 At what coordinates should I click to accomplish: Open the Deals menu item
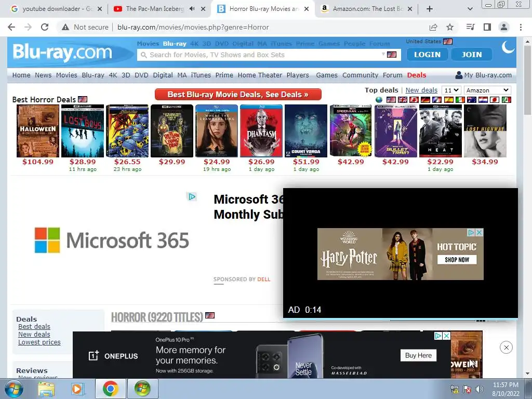coord(417,75)
